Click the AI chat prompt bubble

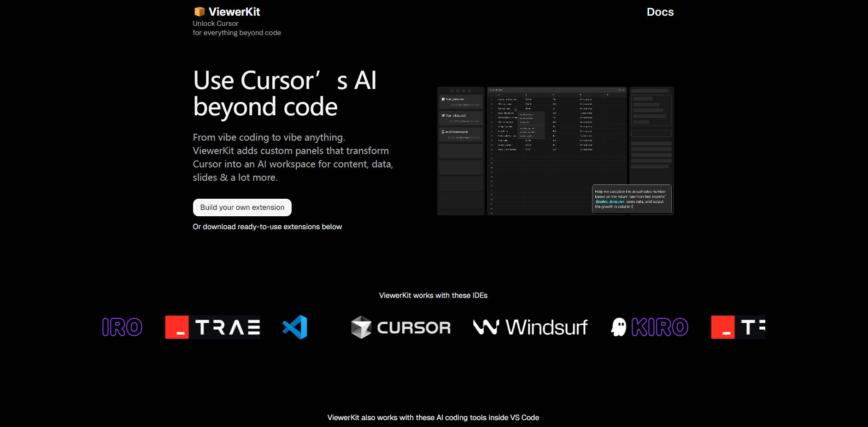[633, 199]
